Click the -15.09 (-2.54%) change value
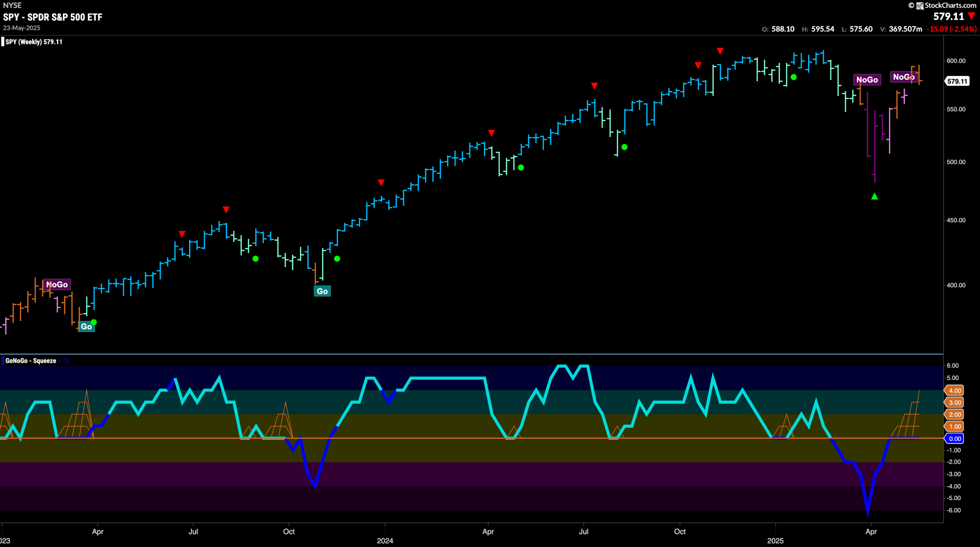 (x=952, y=29)
